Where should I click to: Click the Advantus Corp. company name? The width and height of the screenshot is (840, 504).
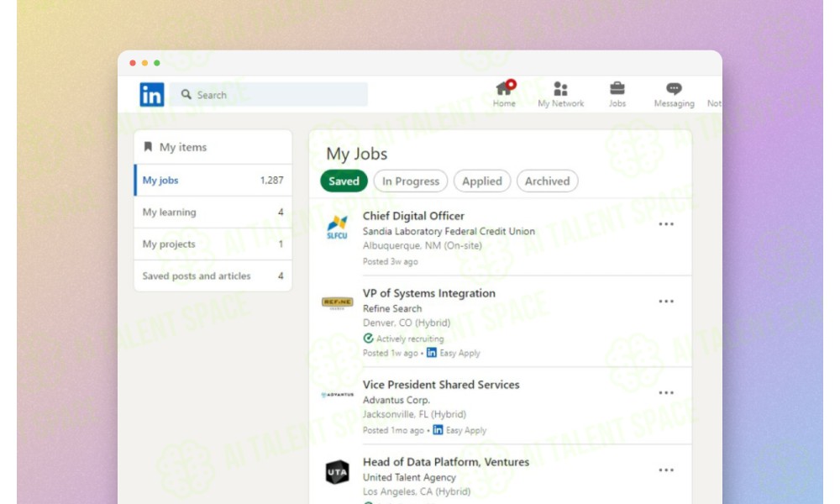(x=396, y=400)
